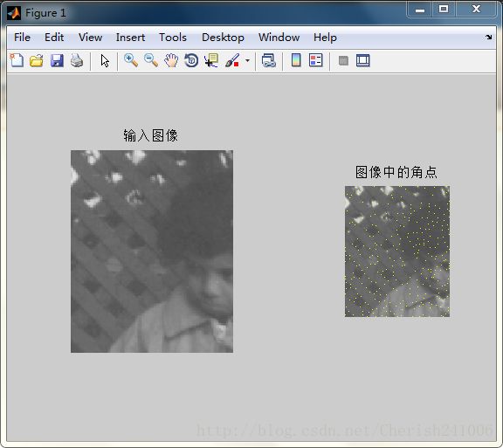The image size is (503, 448).
Task: Expand the brush color dropdown arrow
Action: (x=247, y=60)
